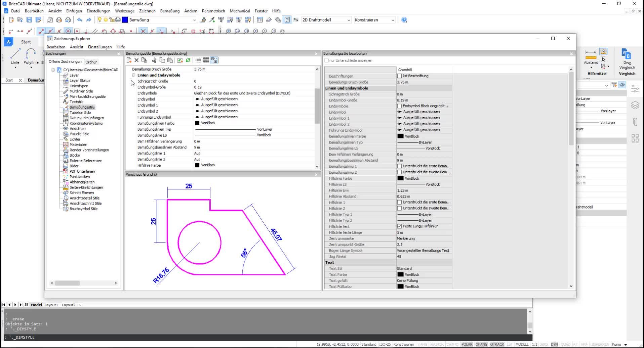The width and height of the screenshot is (644, 348).
Task: Select 'Layer Status' in the tree
Action: point(80,81)
